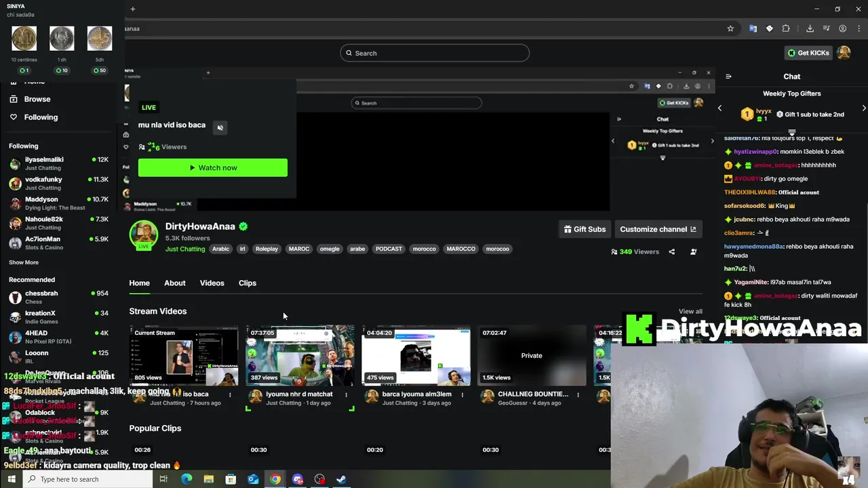Open the 07:37:05 video thumbnail

tap(300, 355)
